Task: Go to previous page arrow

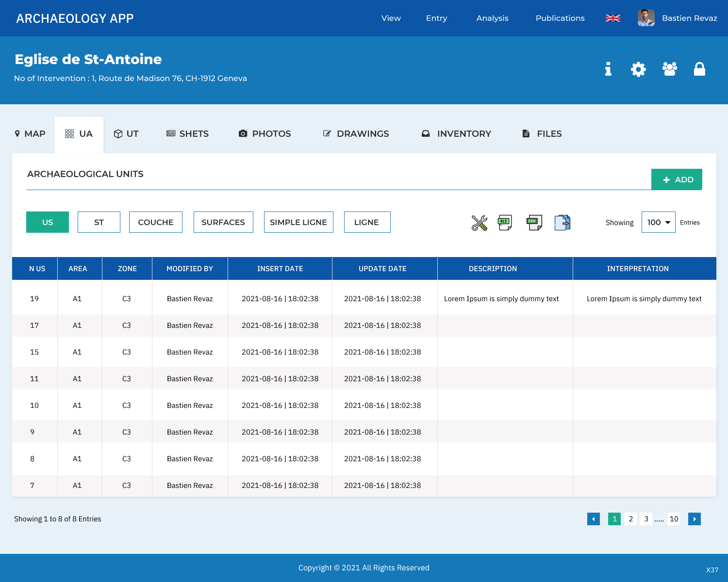Action: [594, 519]
